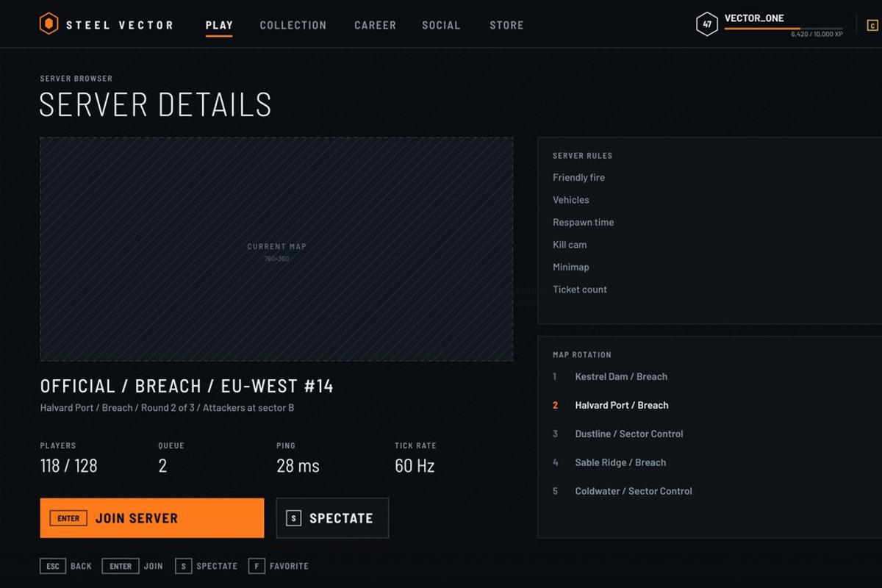Select Halvard Port / Breach in rotation
The height and width of the screenshot is (588, 882).
621,405
